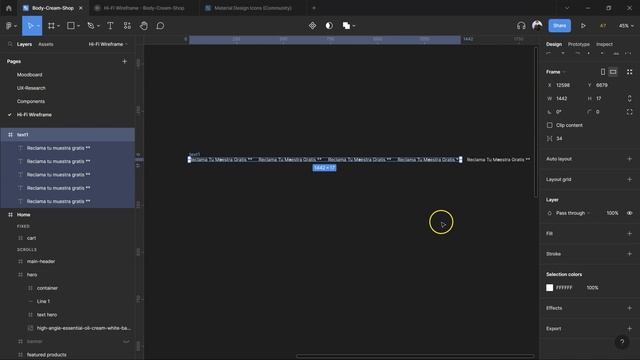Open the Moodboard page
Image resolution: width=640 pixels, height=360 pixels.
(29, 75)
